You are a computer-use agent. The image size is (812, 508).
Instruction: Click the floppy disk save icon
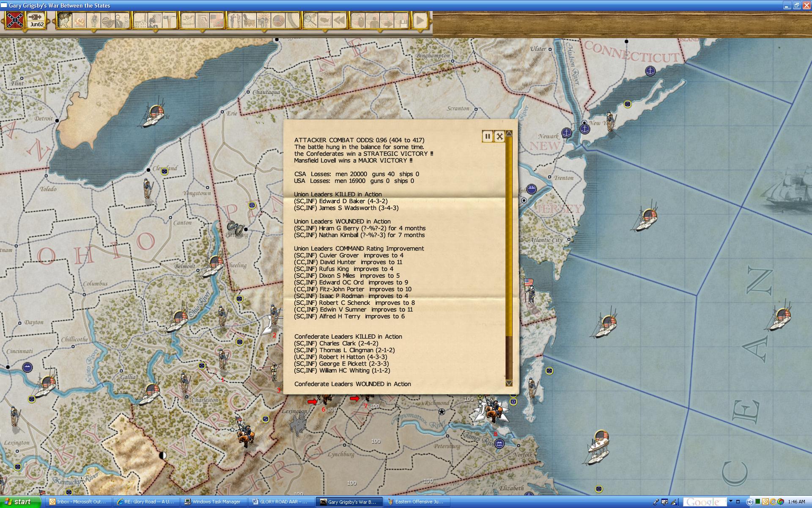point(401,20)
